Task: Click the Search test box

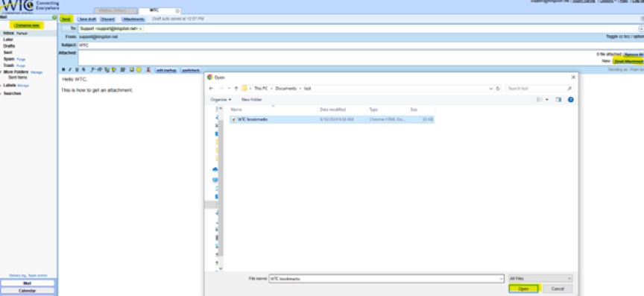Action: click(x=540, y=89)
